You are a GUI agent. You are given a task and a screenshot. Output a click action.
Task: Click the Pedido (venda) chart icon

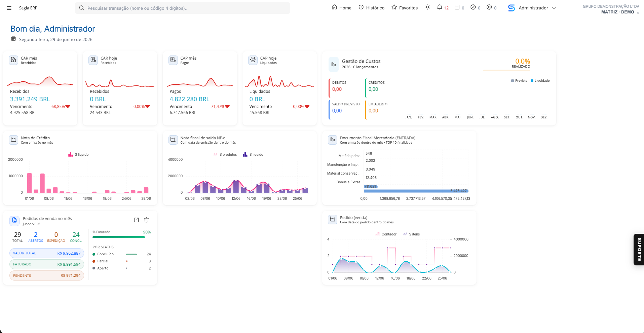tap(333, 219)
